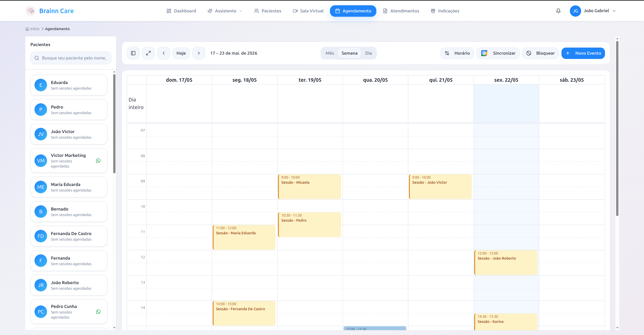This screenshot has width=644, height=335.
Task: Open Sessão - Fernanda De Castro event
Action: click(244, 313)
